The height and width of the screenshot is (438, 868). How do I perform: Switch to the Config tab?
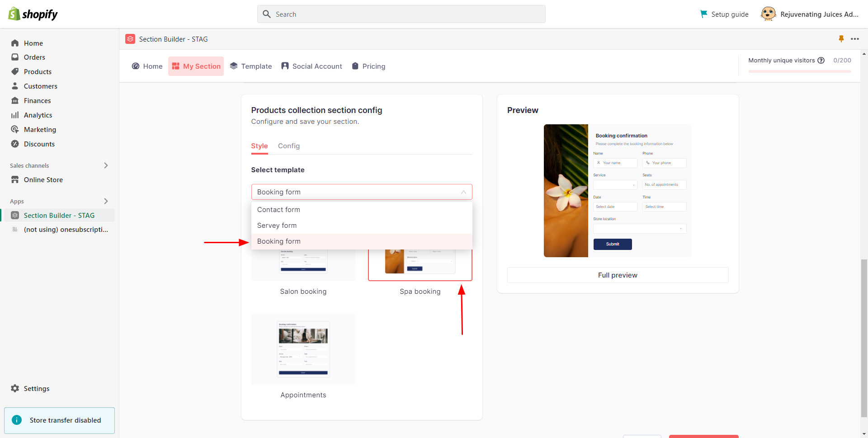point(289,146)
